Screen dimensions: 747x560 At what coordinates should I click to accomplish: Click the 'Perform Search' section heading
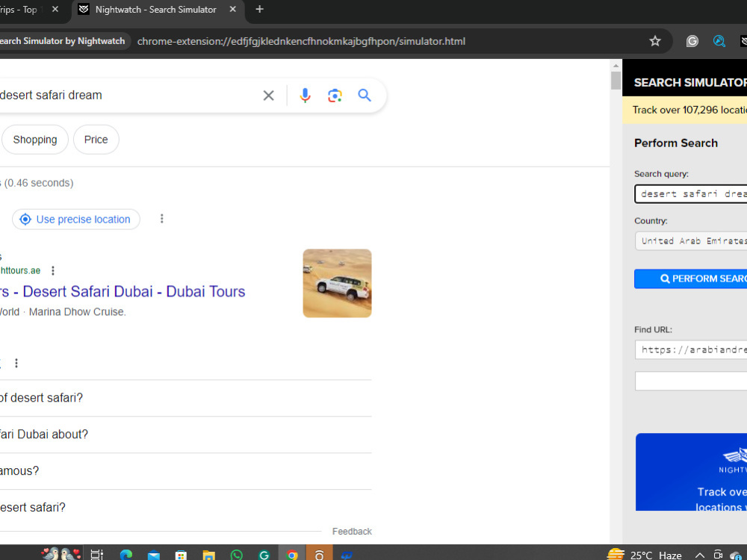point(675,143)
